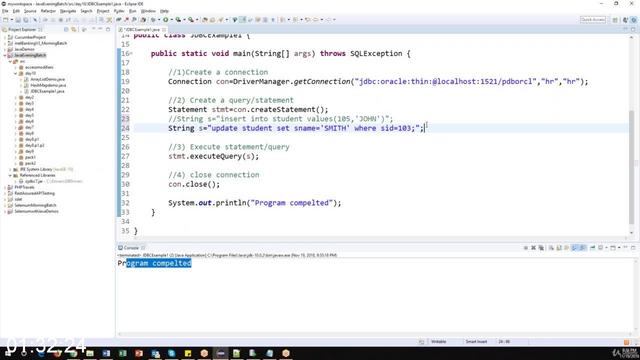Open the Window menu
640x360 pixels.
click(148, 11)
